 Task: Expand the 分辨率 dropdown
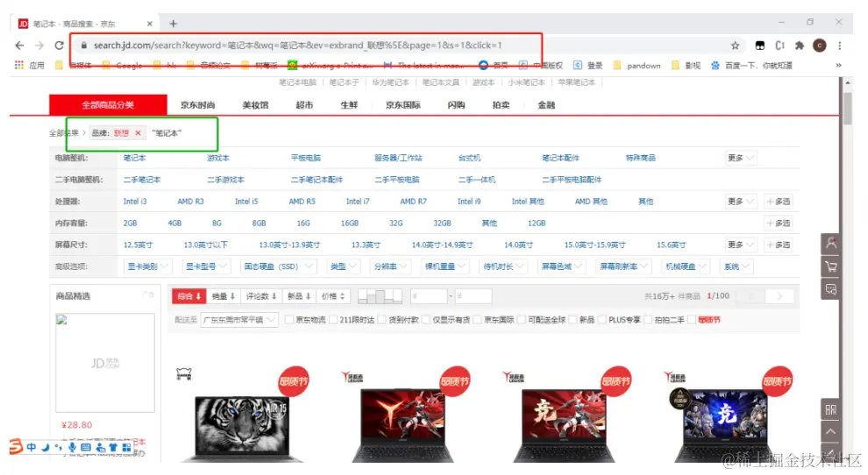(x=390, y=266)
